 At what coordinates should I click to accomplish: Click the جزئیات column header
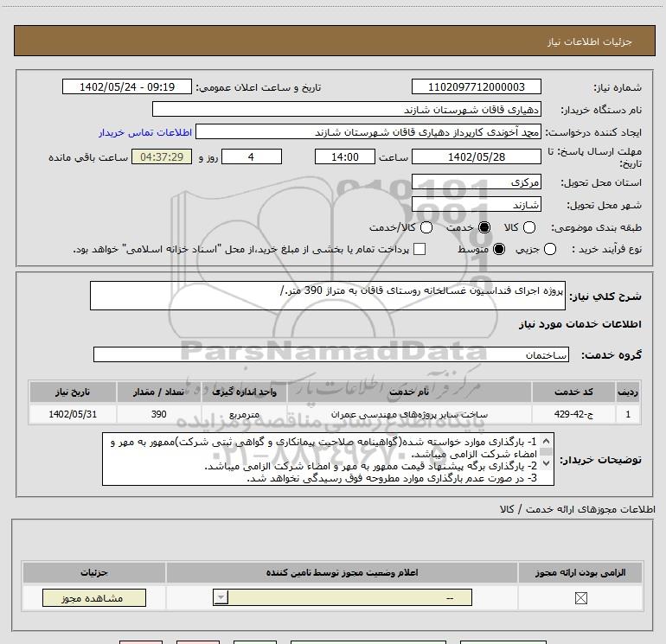point(94,572)
